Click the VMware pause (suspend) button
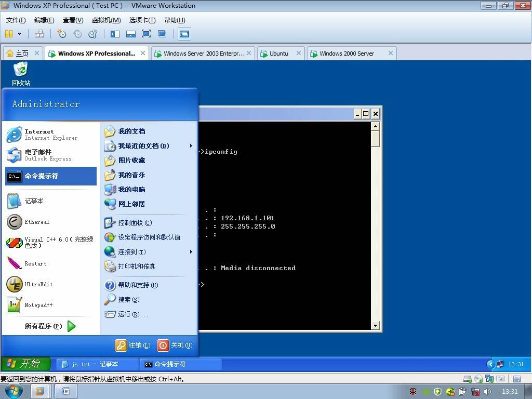This screenshot has width=532, height=399. pyautogui.click(x=9, y=34)
